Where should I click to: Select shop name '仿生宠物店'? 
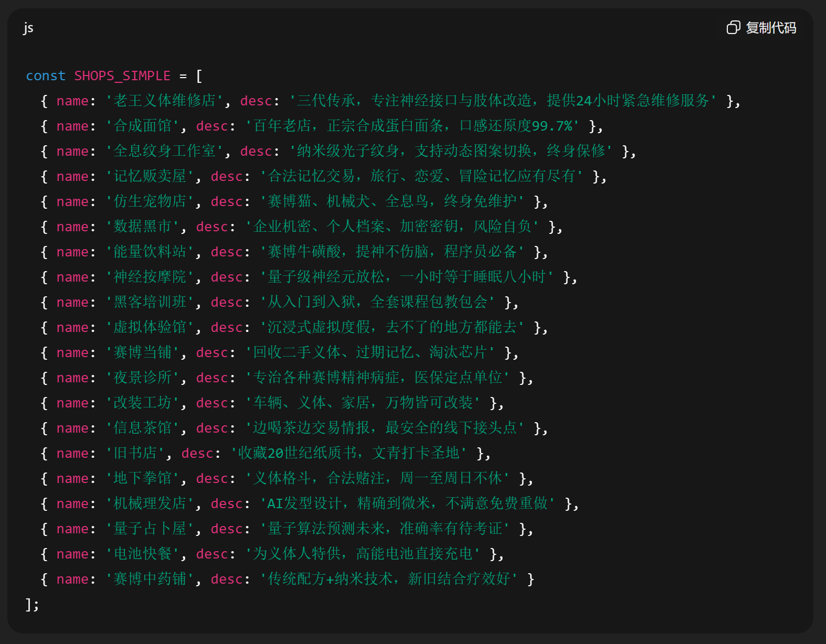click(x=150, y=201)
